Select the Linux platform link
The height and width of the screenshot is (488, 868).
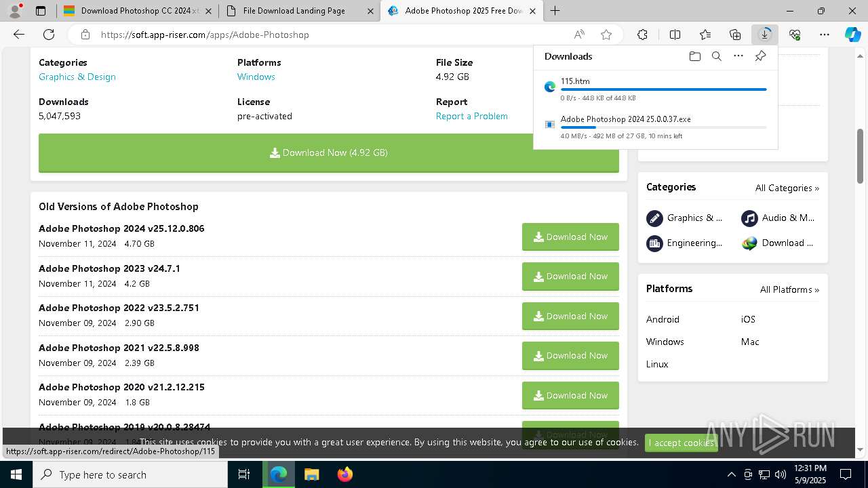point(657,364)
